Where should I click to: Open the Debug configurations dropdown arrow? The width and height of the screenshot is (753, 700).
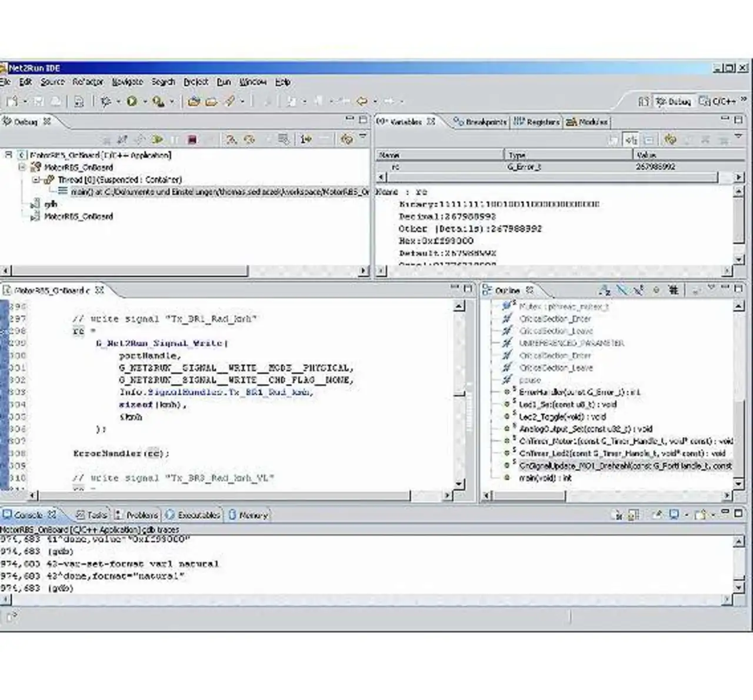tap(118, 102)
